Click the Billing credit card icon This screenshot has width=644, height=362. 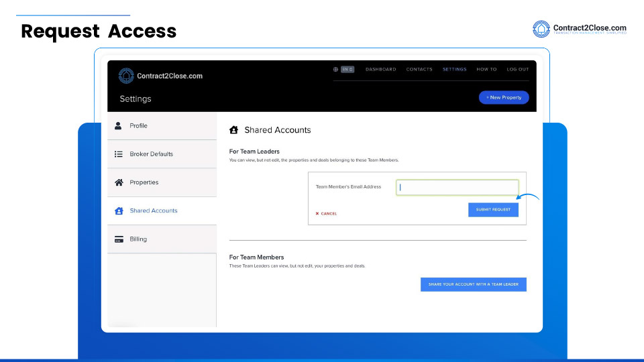(x=119, y=239)
